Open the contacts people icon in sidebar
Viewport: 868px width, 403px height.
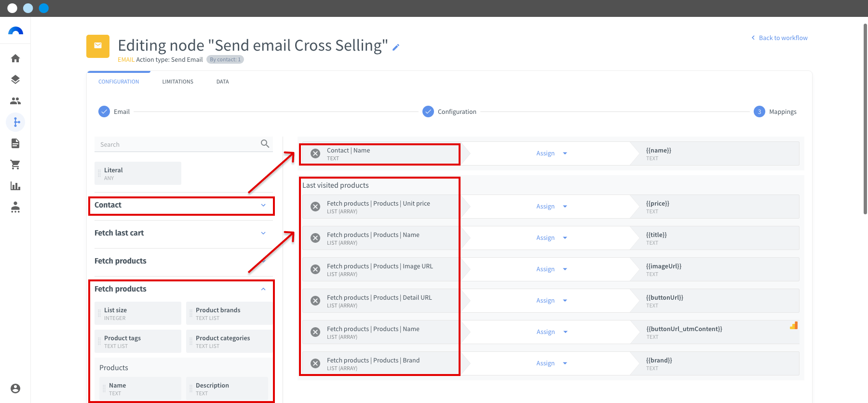[x=15, y=101]
